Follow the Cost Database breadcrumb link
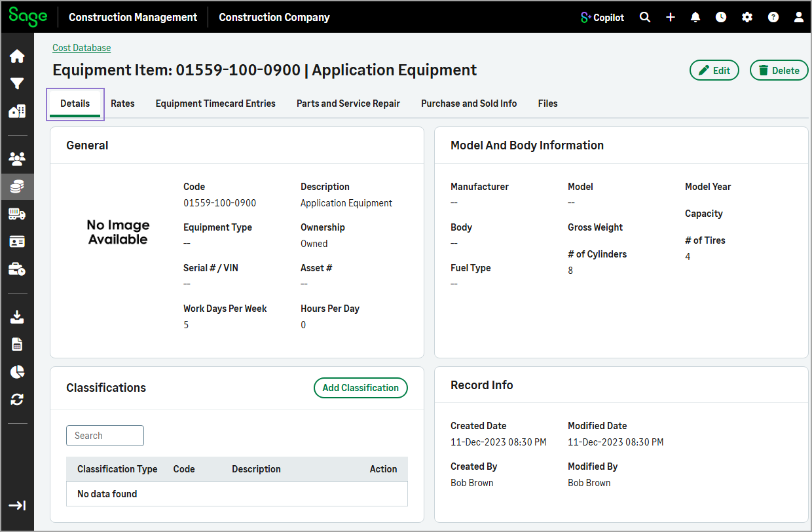 82,48
